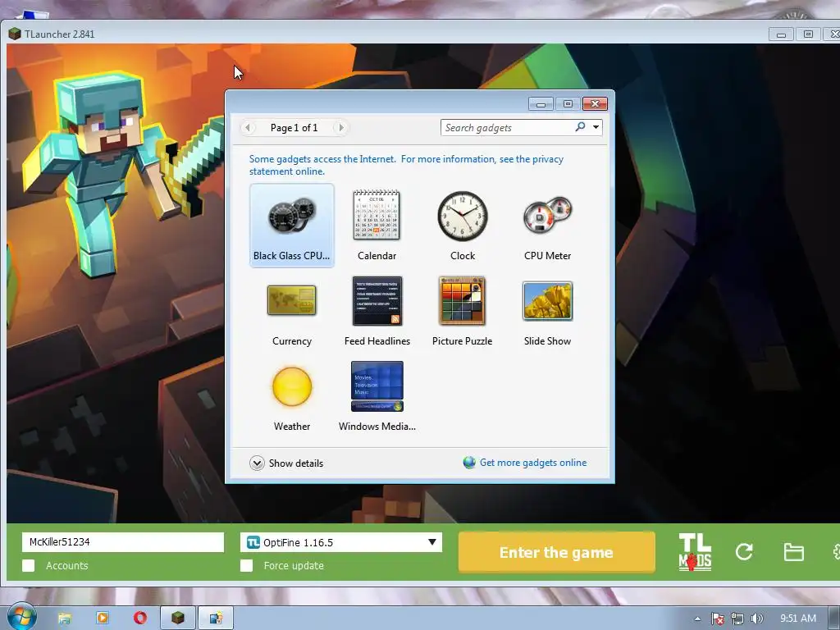Select the Picture Puzzle gadget
Viewport: 840px width, 630px height.
(462, 311)
